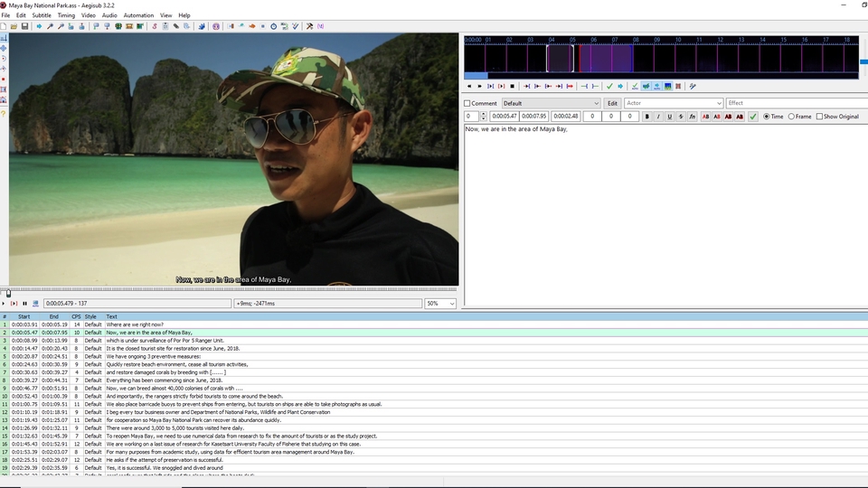Play current line in video
The width and height of the screenshot is (868, 488).
coord(14,304)
